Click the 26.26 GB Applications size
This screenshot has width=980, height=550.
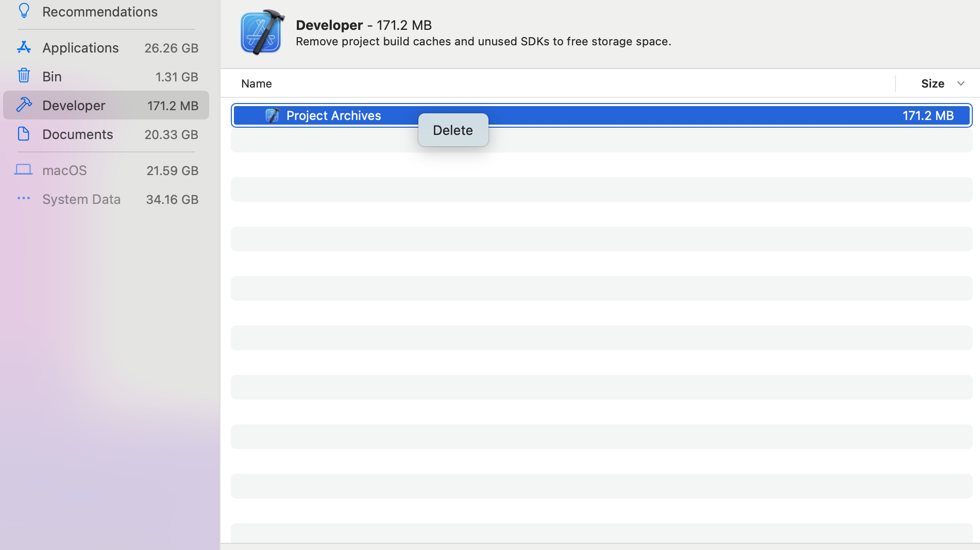172,48
